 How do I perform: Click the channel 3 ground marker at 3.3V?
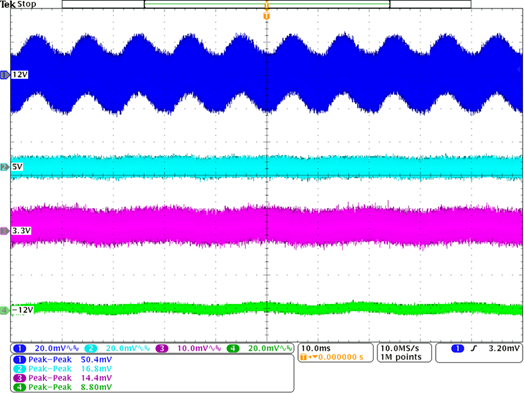pyautogui.click(x=5, y=231)
